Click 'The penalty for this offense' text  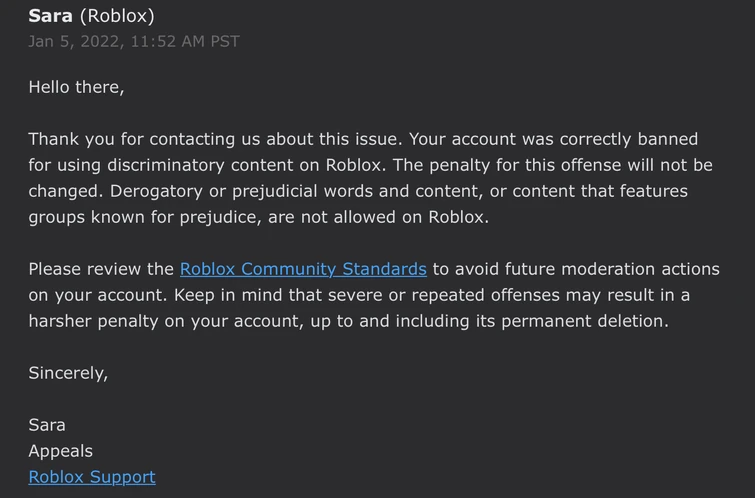tap(544, 165)
